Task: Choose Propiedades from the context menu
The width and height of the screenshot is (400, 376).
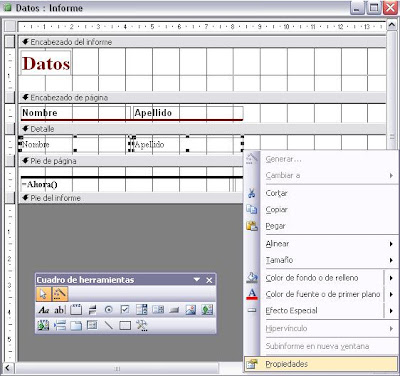Action: point(321,364)
